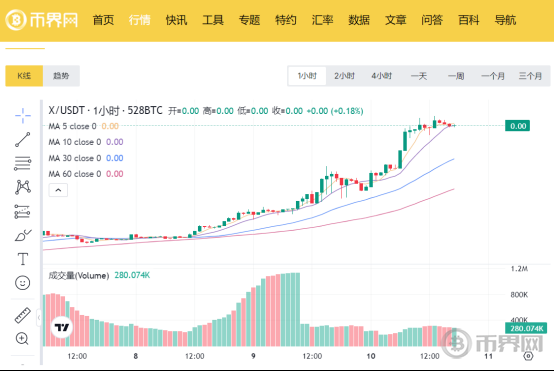Open TradingView logo on chart
The height and width of the screenshot is (371, 554).
point(62,328)
